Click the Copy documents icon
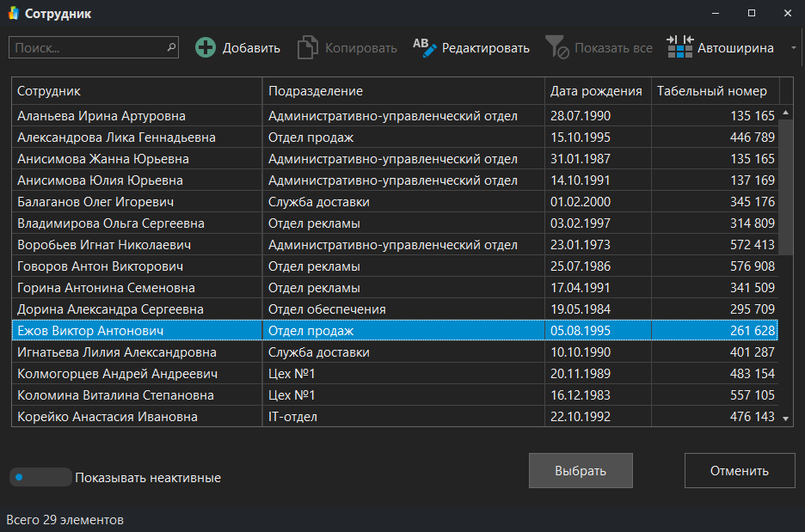This screenshot has height=532, width=805. (x=307, y=48)
